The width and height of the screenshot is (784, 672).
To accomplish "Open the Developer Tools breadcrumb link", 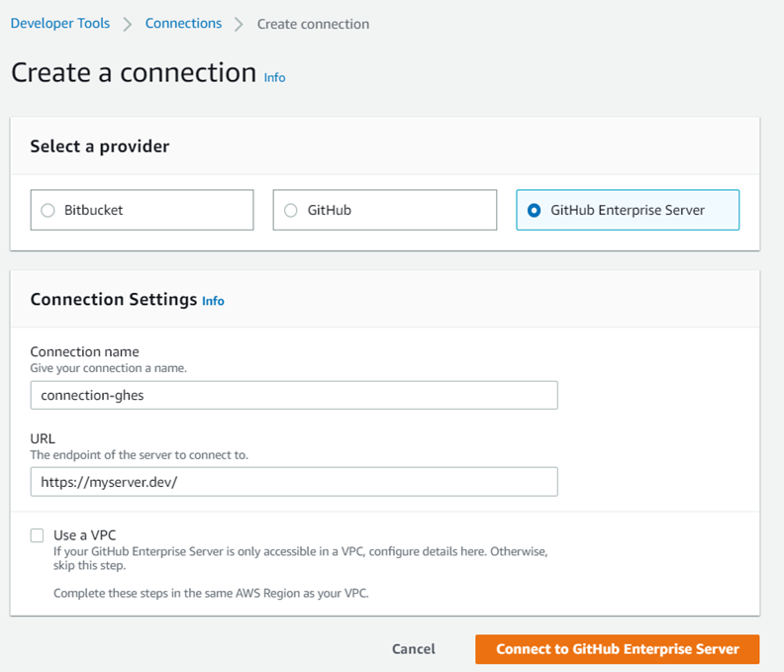I will point(59,23).
